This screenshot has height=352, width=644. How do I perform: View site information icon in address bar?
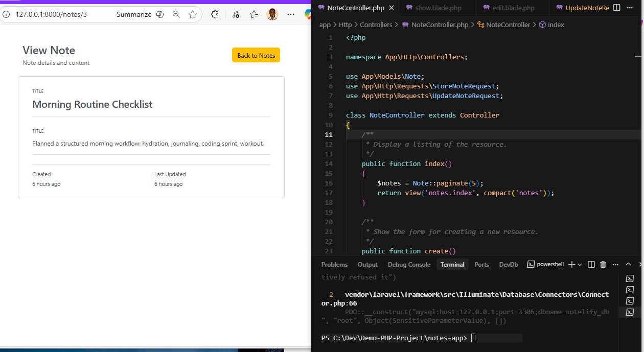coord(6,14)
